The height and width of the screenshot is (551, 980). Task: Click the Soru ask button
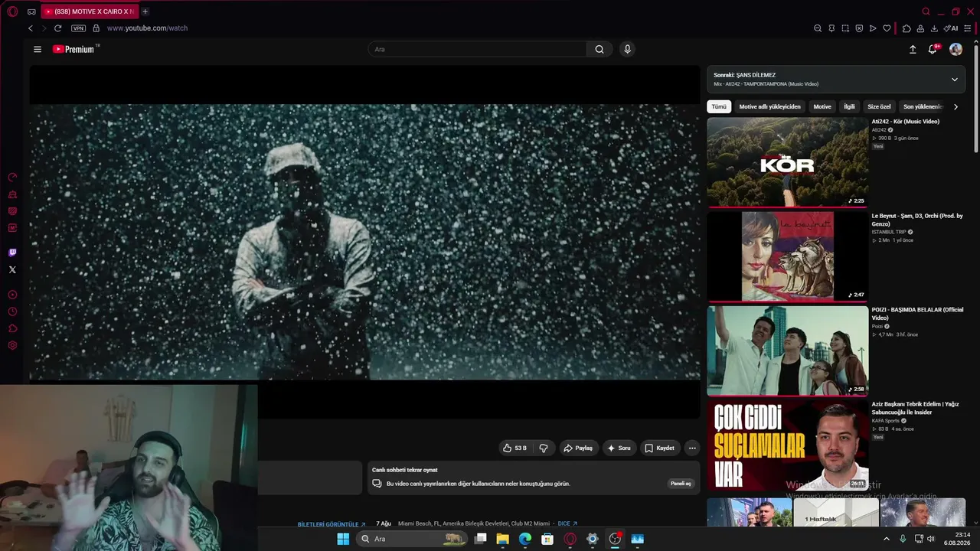[x=619, y=448]
